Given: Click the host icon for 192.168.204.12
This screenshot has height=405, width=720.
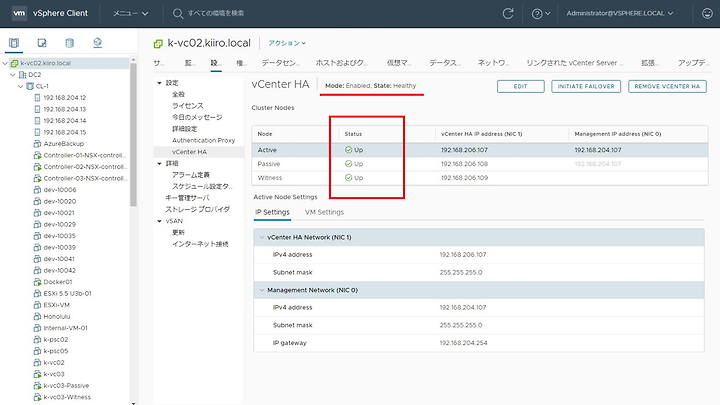Looking at the screenshot, I should point(38,97).
